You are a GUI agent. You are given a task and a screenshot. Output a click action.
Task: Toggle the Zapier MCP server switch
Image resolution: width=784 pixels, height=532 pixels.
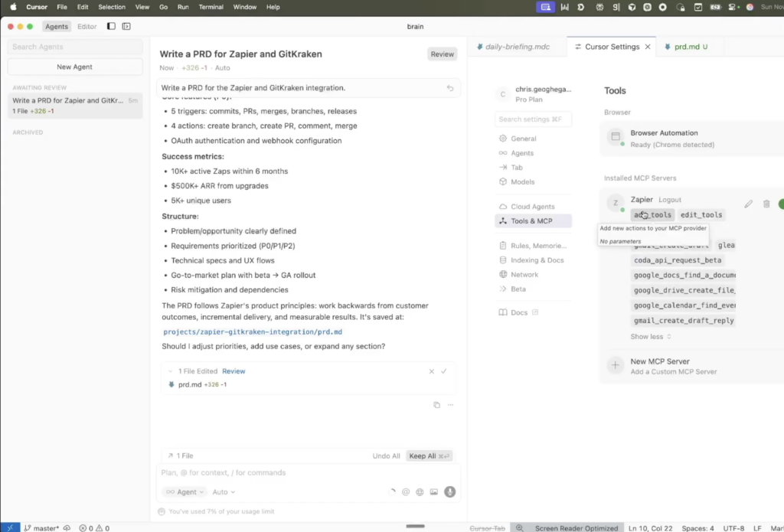pyautogui.click(x=781, y=204)
